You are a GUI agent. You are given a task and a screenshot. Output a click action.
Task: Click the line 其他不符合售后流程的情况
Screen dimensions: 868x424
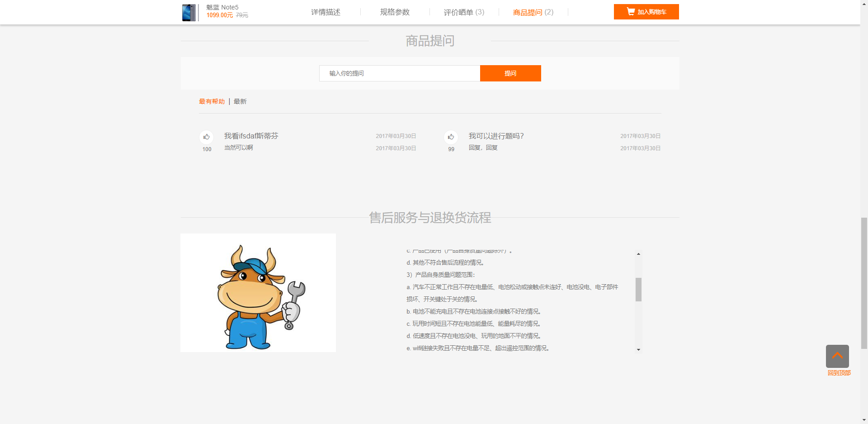click(445, 262)
